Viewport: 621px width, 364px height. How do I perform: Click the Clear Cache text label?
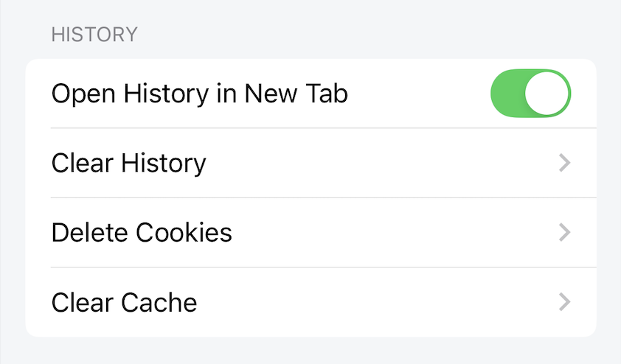(124, 302)
